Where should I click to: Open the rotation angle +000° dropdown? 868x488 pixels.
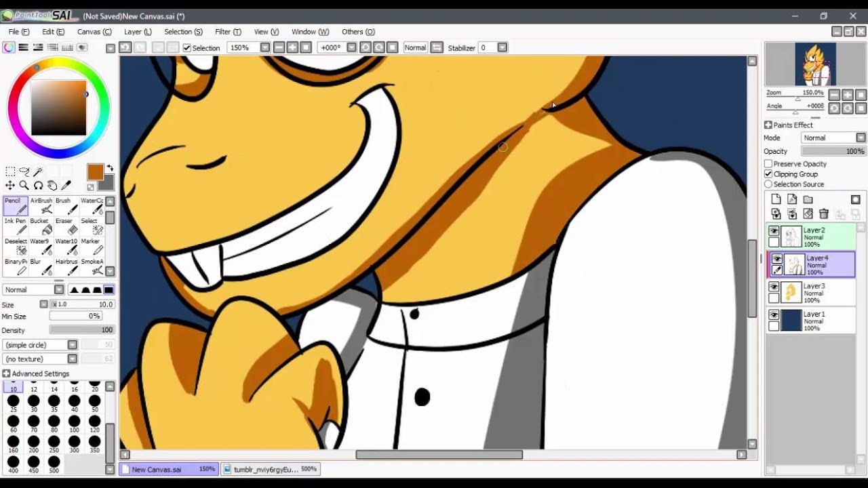click(x=351, y=47)
